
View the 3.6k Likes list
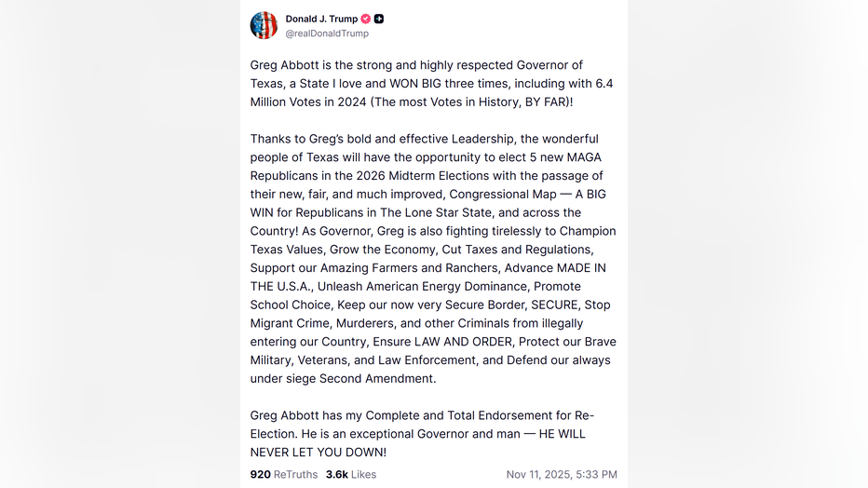point(351,474)
